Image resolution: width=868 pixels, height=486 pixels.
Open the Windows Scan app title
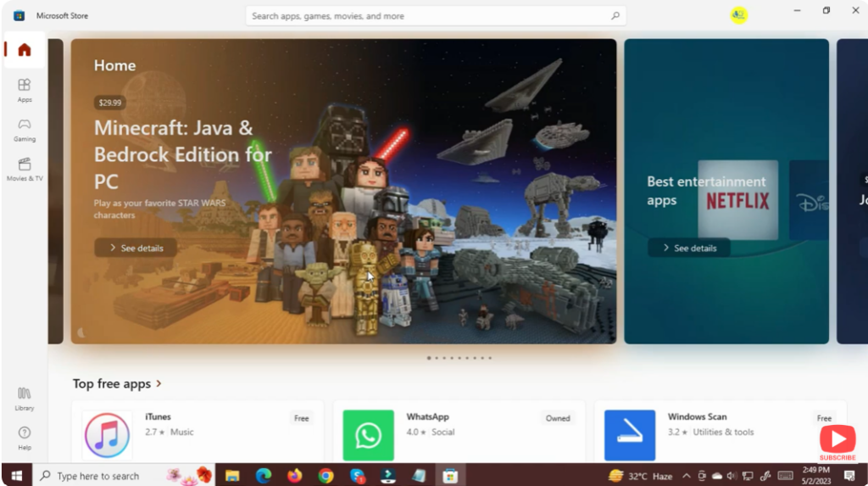(697, 416)
